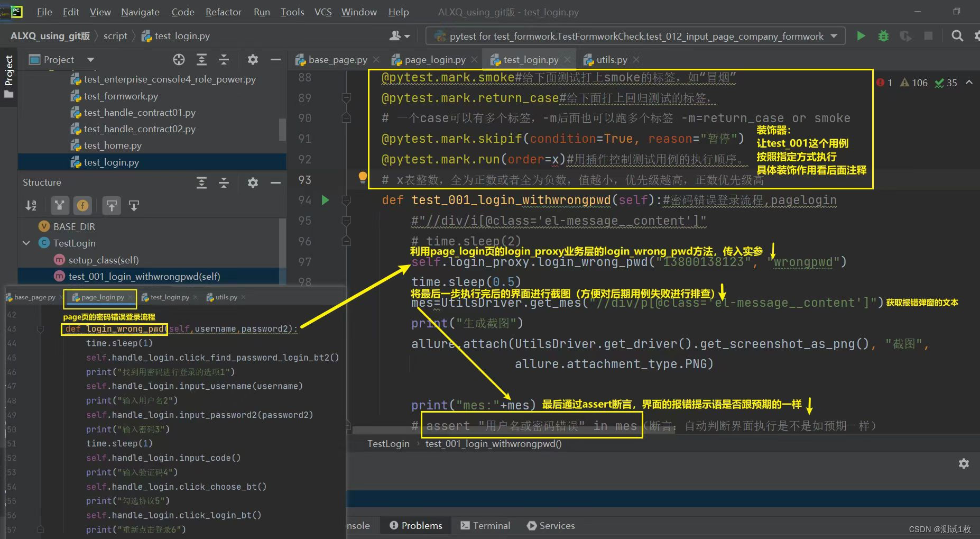The height and width of the screenshot is (539, 980).
Task: Click Project tree vertical scrollbar
Action: 282,130
